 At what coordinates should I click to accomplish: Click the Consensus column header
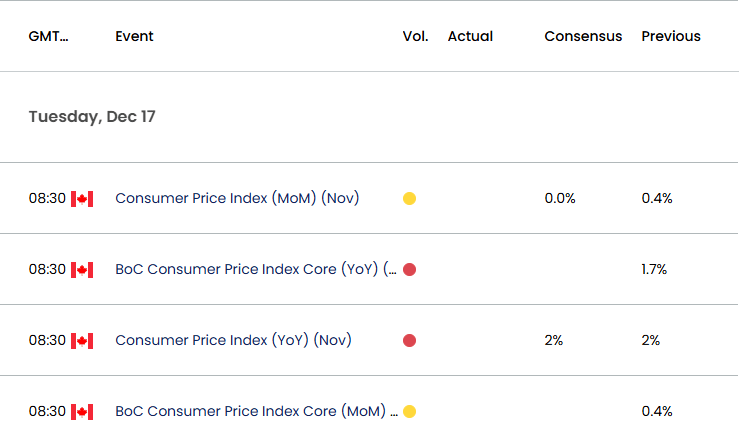point(583,36)
